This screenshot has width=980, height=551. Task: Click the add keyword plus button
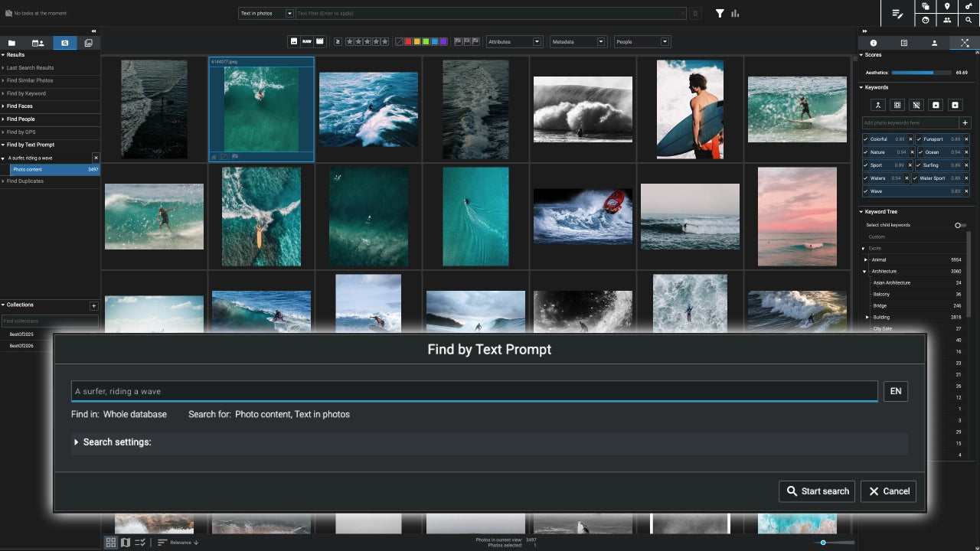pyautogui.click(x=965, y=122)
